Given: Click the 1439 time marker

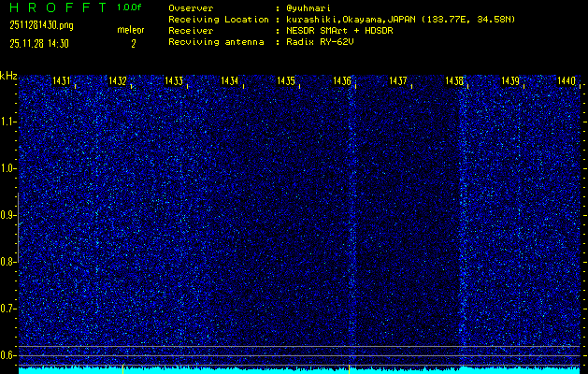Looking at the screenshot, I should (510, 80).
